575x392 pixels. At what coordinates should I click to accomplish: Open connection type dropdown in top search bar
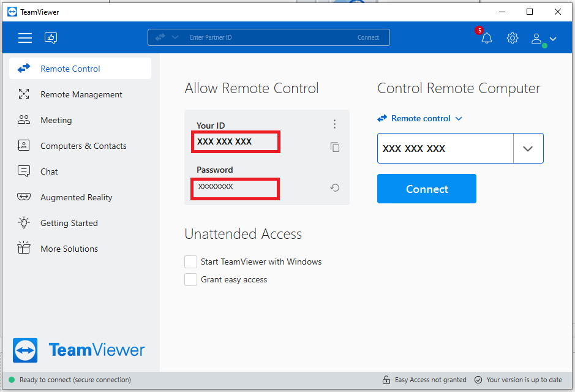[x=167, y=37]
